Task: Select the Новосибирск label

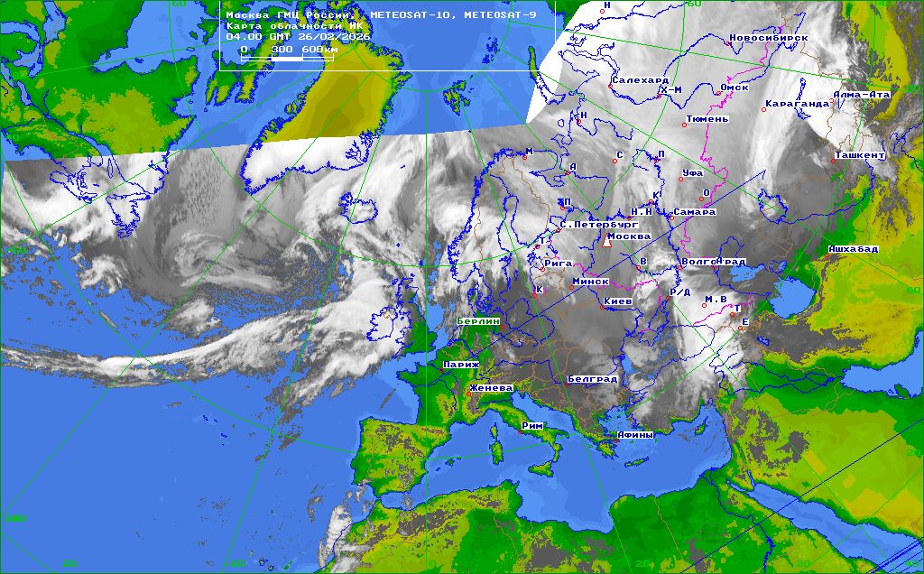Action: point(768,38)
